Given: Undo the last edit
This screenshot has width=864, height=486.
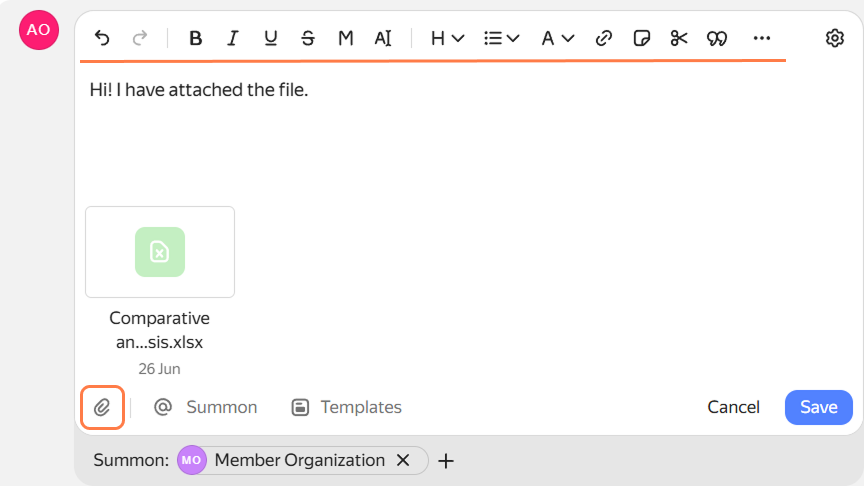Looking at the screenshot, I should click(102, 38).
